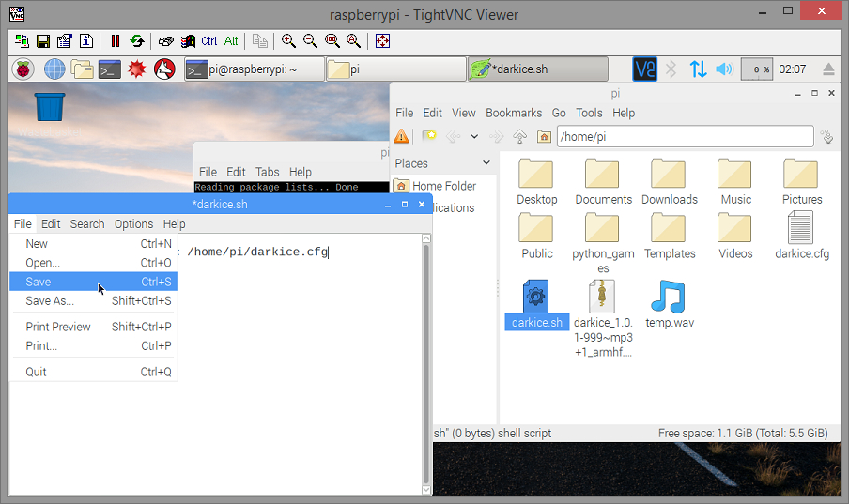Open Mathematica red spiky icon
Viewport: 849px width, 504px height.
tap(137, 69)
